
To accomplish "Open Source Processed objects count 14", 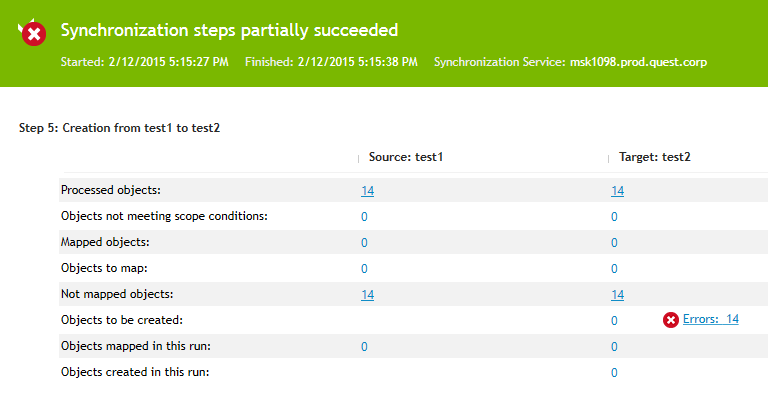I will pos(367,191).
